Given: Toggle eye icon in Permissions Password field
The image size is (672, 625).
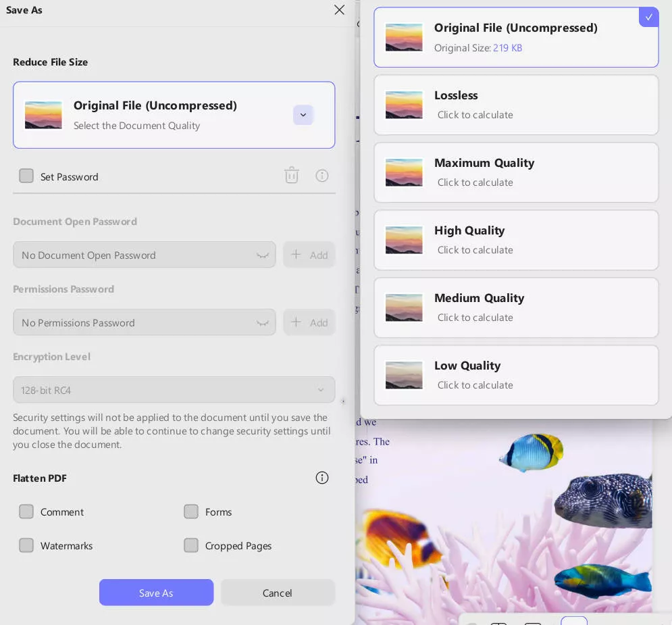Looking at the screenshot, I should tap(263, 323).
